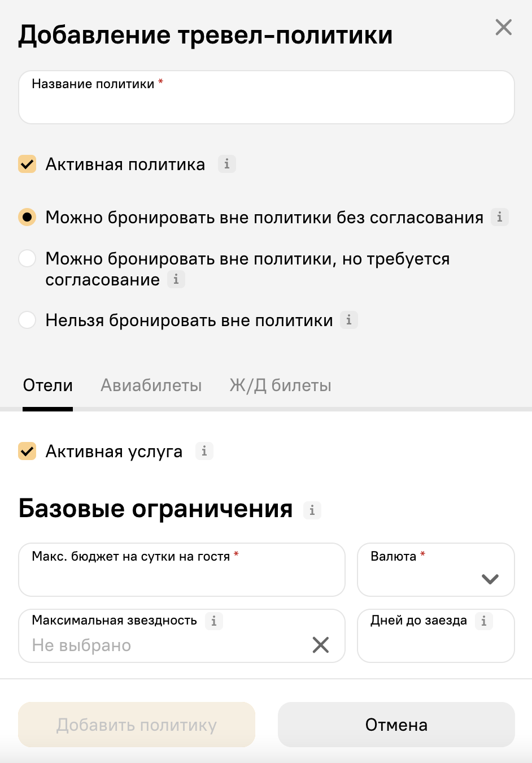Click info icon next to Активная политика

[227, 164]
